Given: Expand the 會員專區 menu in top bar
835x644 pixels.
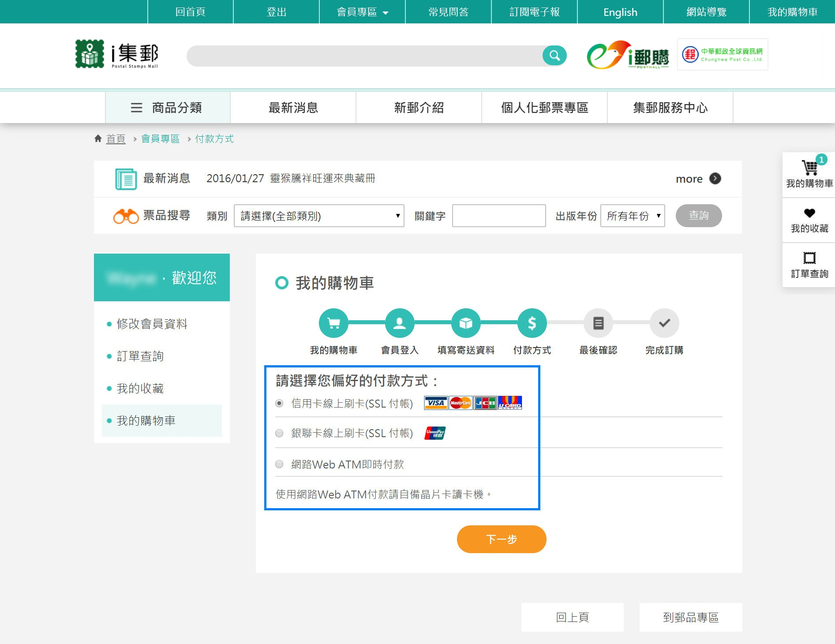Looking at the screenshot, I should [x=361, y=12].
